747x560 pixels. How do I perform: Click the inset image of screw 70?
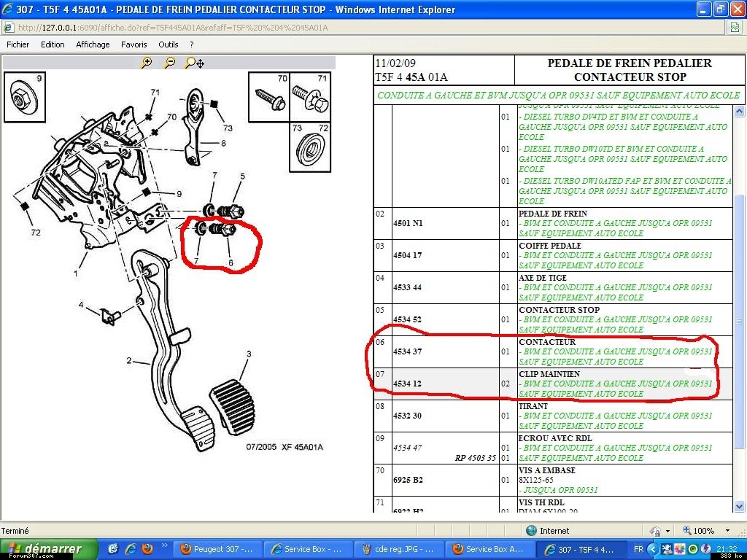[269, 97]
